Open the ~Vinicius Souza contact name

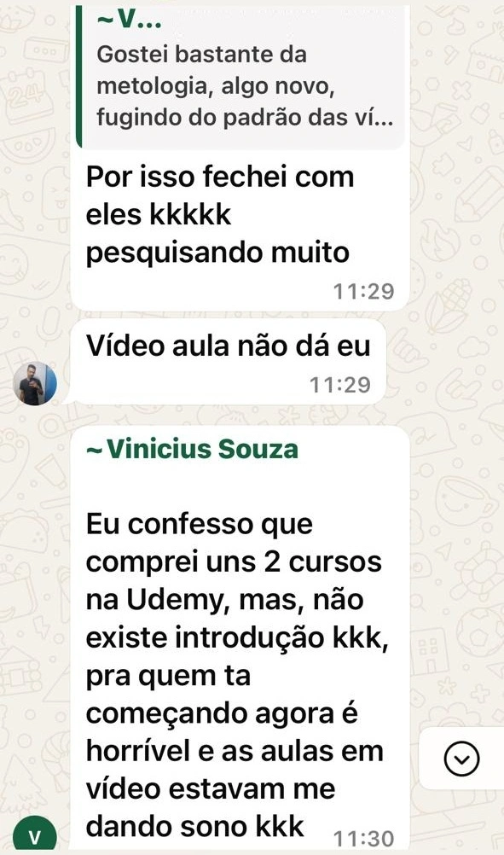click(x=193, y=450)
